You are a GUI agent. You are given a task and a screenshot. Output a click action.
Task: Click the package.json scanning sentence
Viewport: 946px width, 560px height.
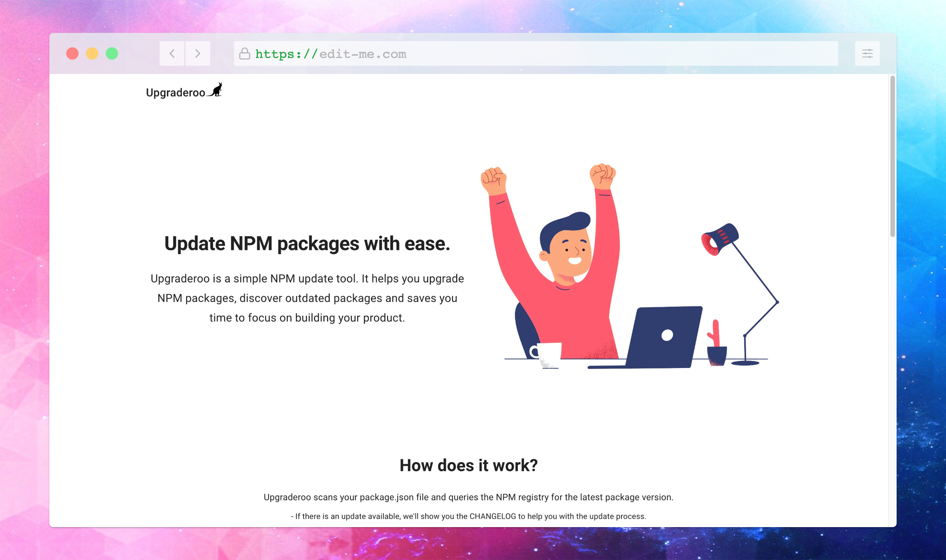[x=468, y=498]
